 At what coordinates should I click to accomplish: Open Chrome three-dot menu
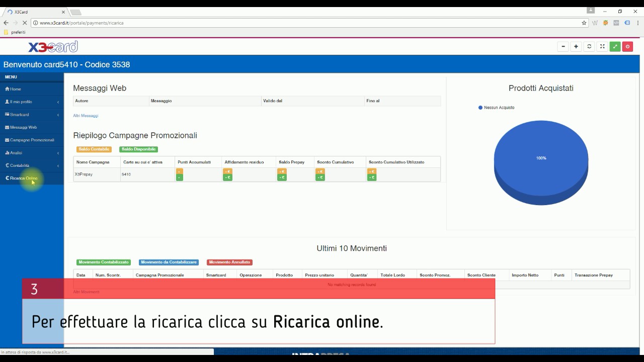pos(637,23)
